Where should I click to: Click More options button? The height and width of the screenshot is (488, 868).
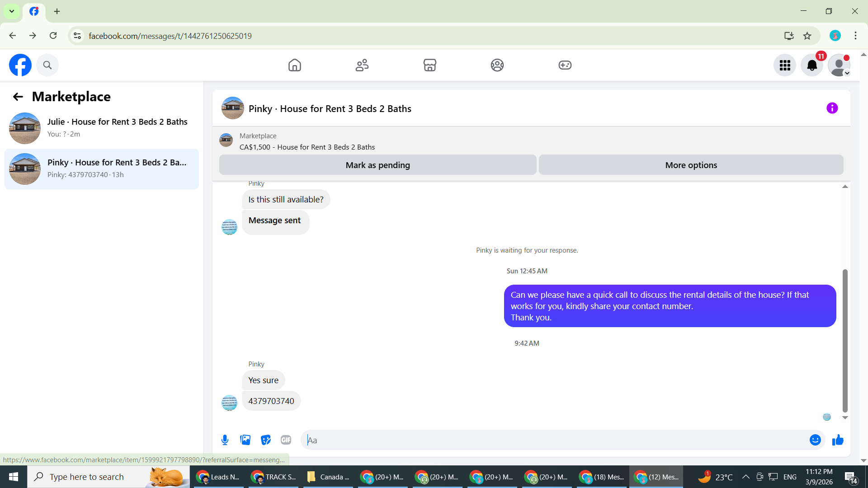(x=691, y=165)
